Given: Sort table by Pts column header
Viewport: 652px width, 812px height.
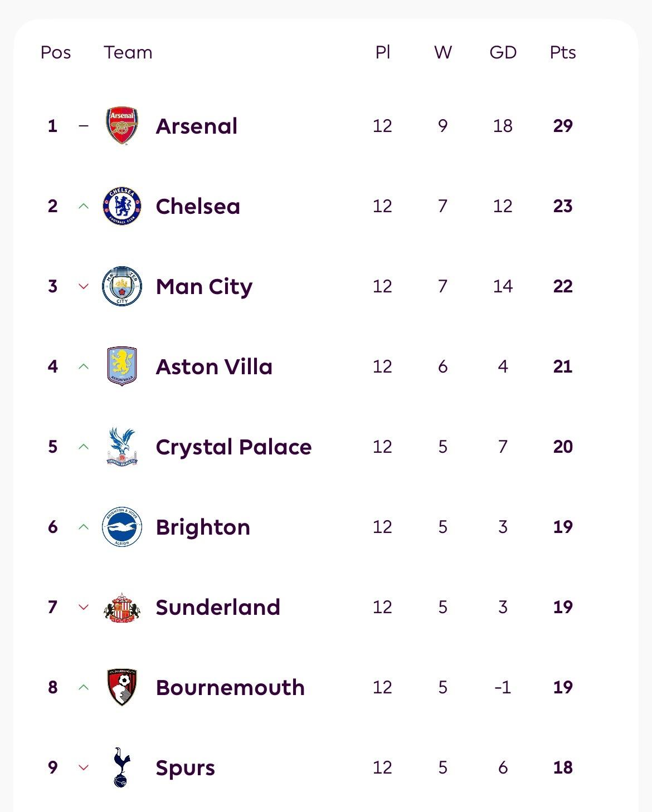Looking at the screenshot, I should (562, 52).
